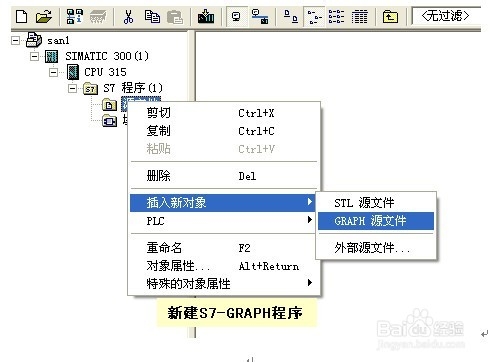
Task: Toggle the Online view icon
Action: click(x=236, y=16)
